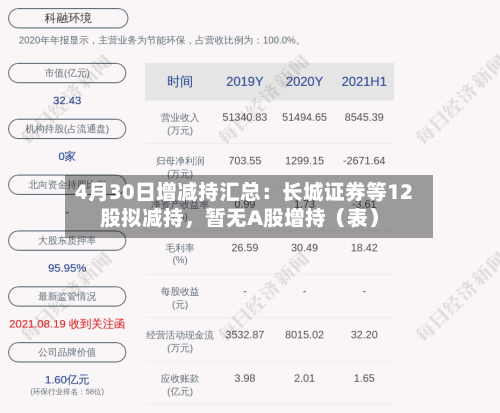500x413 pixels.
Task: Select the 公司品牌价值 pill
Action: (x=67, y=352)
